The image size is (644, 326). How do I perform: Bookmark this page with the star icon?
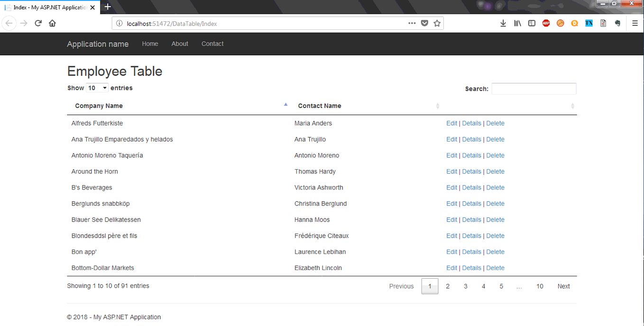click(x=437, y=23)
